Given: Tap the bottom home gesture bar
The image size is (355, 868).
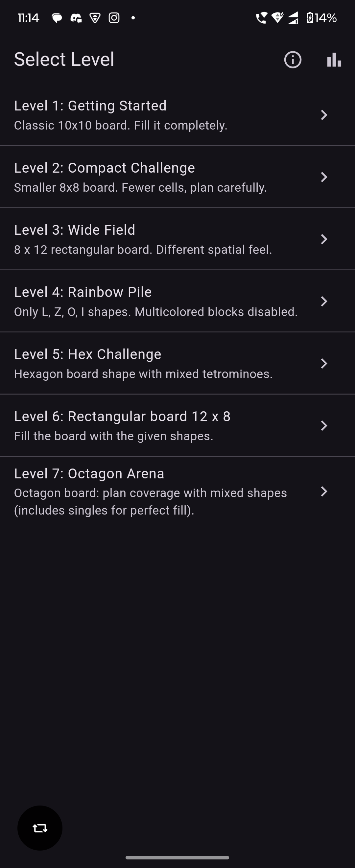Looking at the screenshot, I should pos(177,857).
